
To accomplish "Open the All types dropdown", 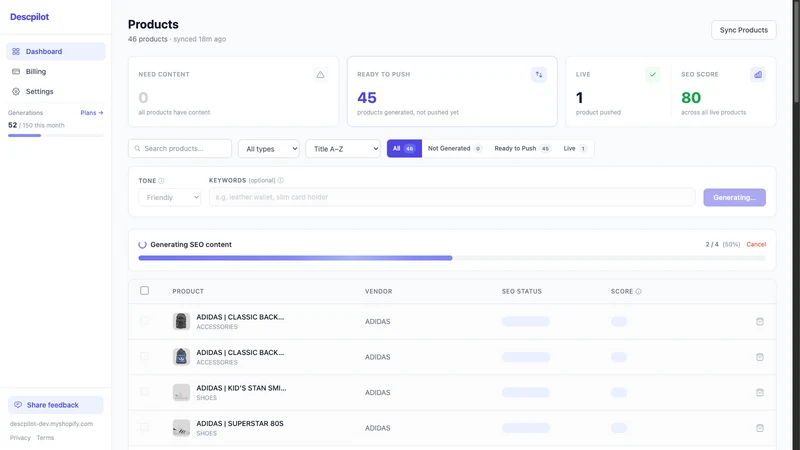I will click(x=269, y=149).
